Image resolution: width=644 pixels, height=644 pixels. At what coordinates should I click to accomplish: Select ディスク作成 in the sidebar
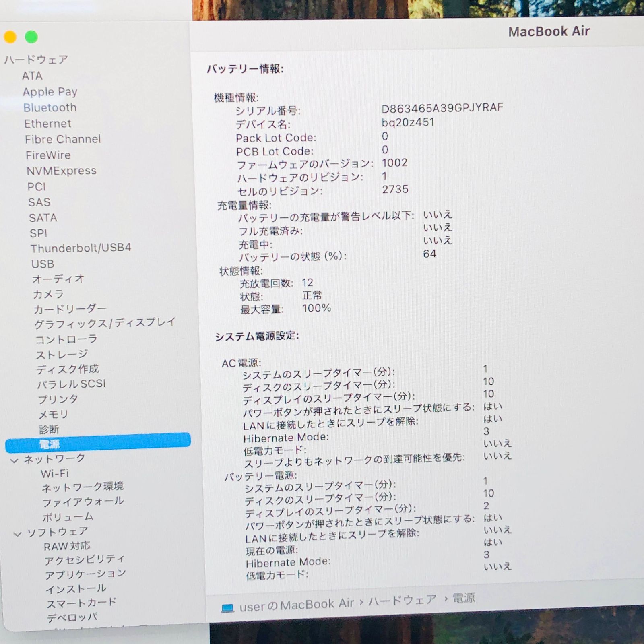tap(68, 369)
